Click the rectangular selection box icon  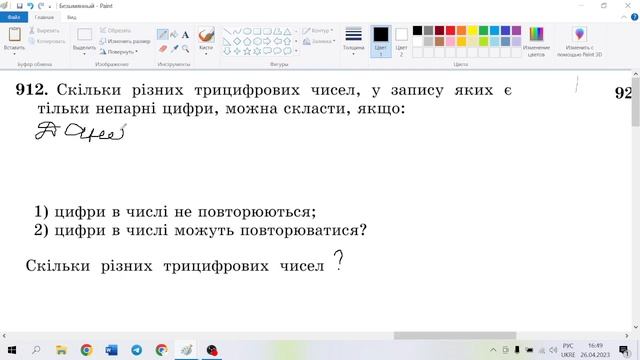pos(84,34)
